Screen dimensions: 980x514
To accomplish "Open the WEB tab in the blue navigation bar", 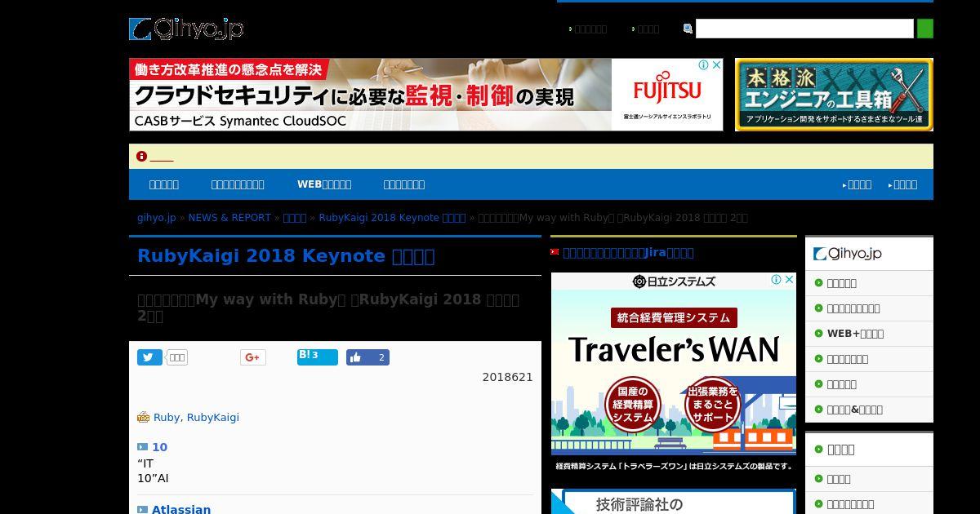I will click(x=324, y=184).
